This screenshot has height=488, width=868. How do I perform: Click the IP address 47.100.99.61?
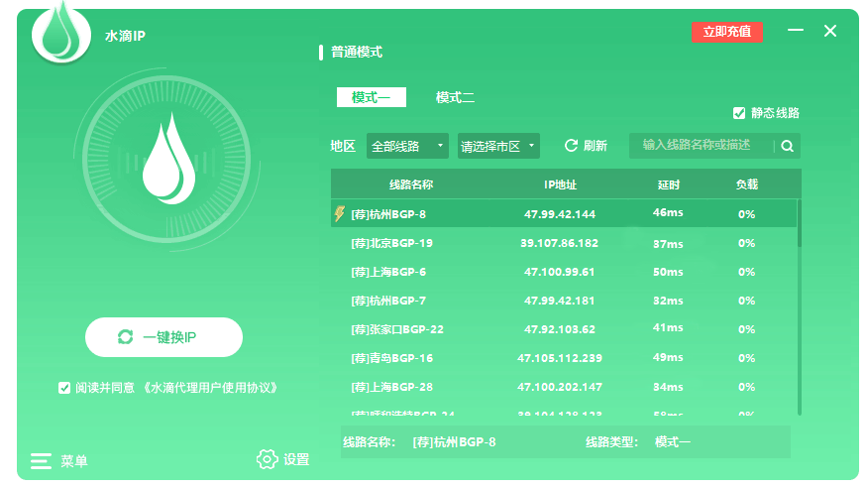pos(560,272)
